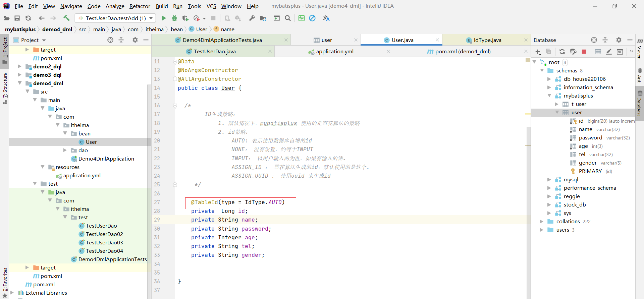This screenshot has height=299, width=644.
Task: Select the password column in user table
Action: click(x=590, y=138)
